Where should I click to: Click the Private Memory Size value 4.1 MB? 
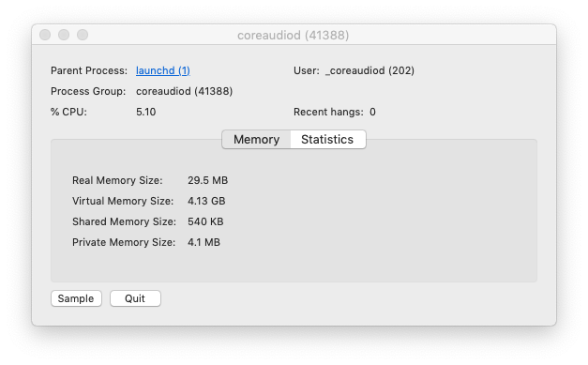pyautogui.click(x=204, y=242)
